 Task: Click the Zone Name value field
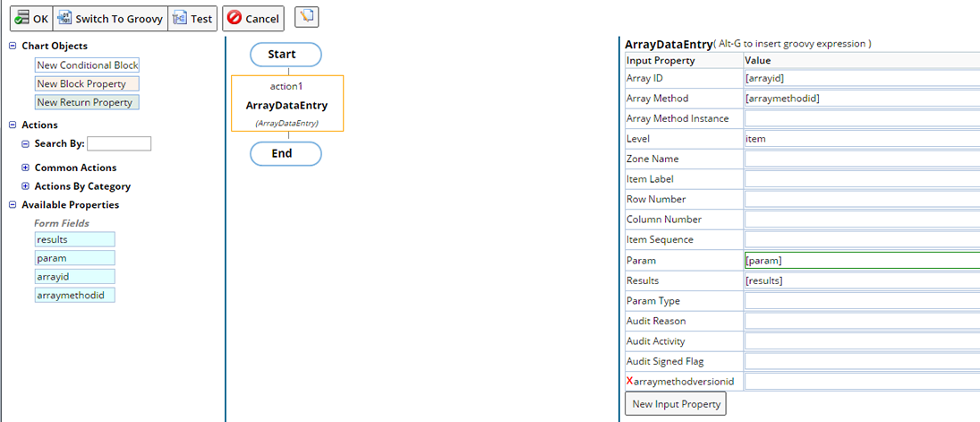pyautogui.click(x=861, y=159)
